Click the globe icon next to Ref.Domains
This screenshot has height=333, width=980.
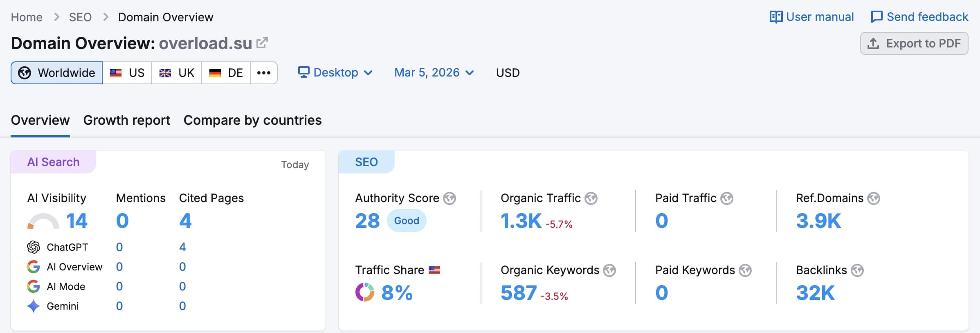874,198
